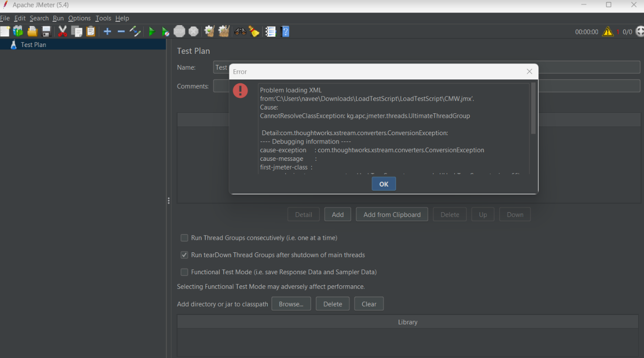Click OK in the Error dialog
The width and height of the screenshot is (644, 358).
[x=384, y=184]
